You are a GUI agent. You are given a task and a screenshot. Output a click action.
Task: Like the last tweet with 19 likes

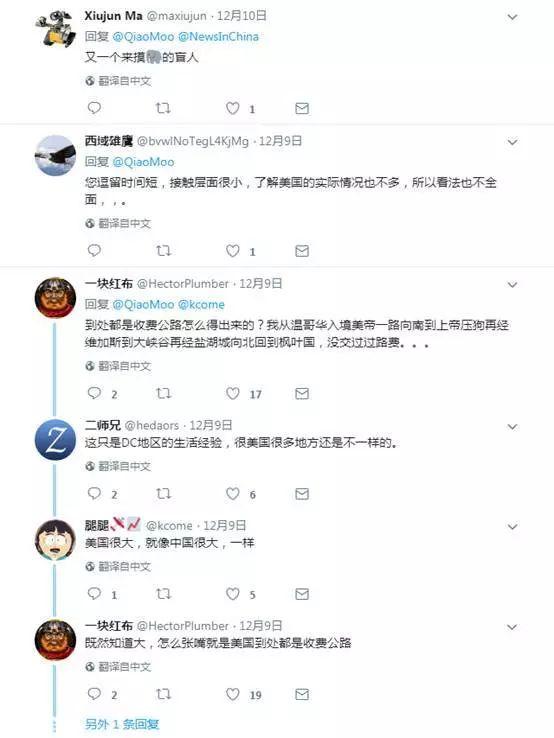click(233, 694)
